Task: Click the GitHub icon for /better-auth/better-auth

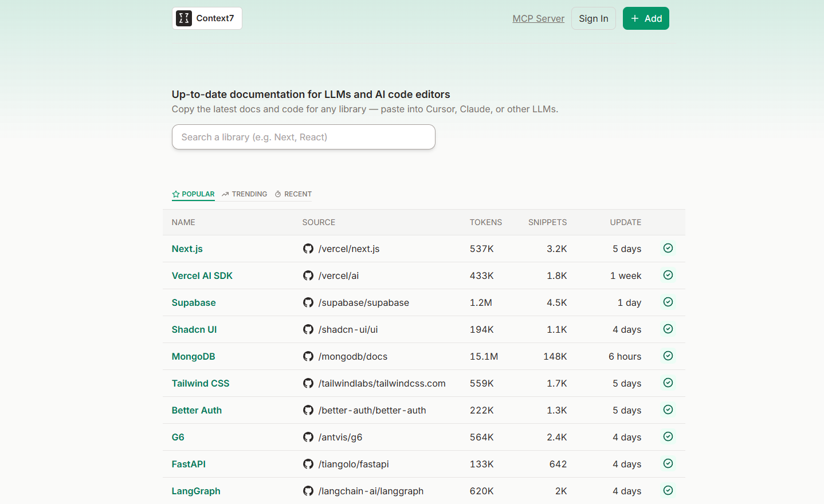Action: pos(308,410)
